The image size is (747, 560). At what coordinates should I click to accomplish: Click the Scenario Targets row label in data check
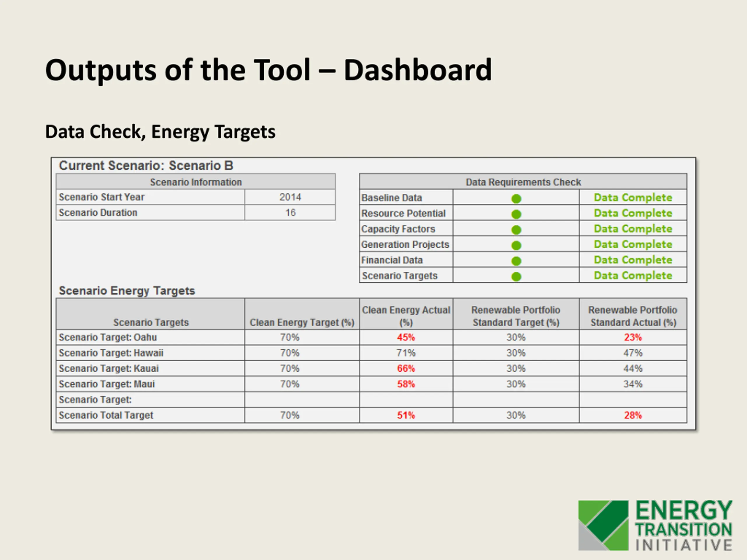[x=400, y=276]
